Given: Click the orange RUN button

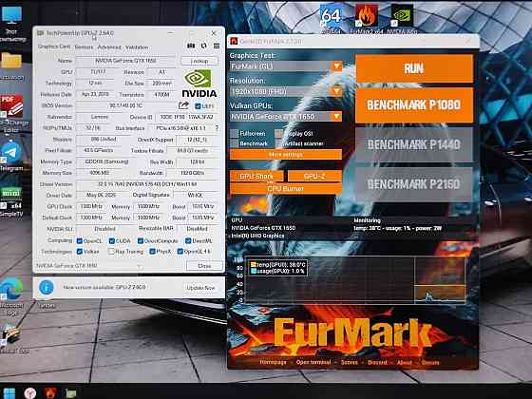Looking at the screenshot, I should pos(414,68).
